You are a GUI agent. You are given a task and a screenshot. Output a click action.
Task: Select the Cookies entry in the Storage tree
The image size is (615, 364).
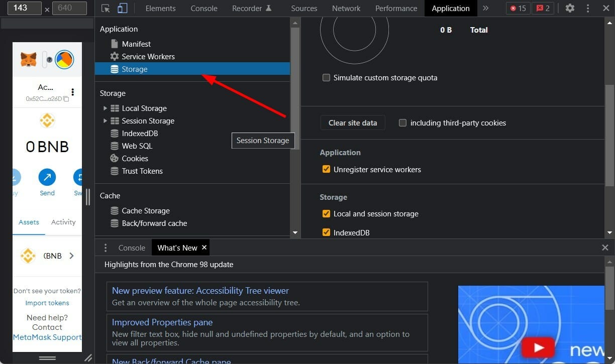tap(135, 158)
